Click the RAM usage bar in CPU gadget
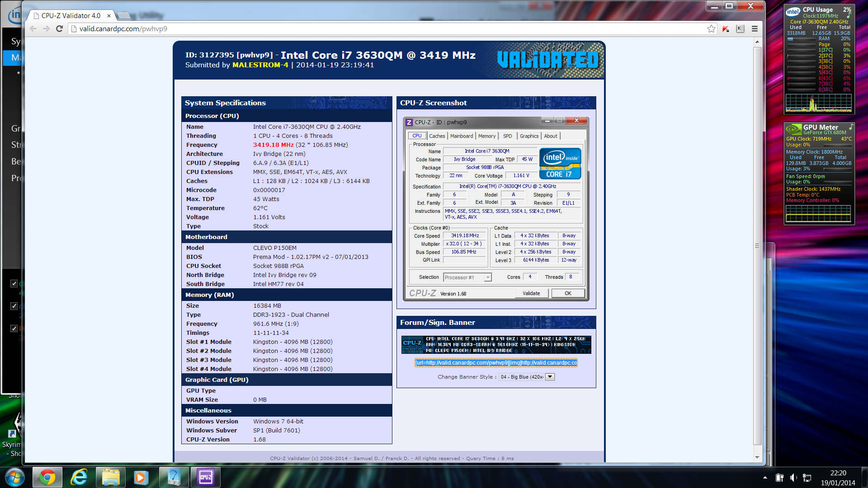This screenshot has height=488, width=868. click(x=801, y=39)
